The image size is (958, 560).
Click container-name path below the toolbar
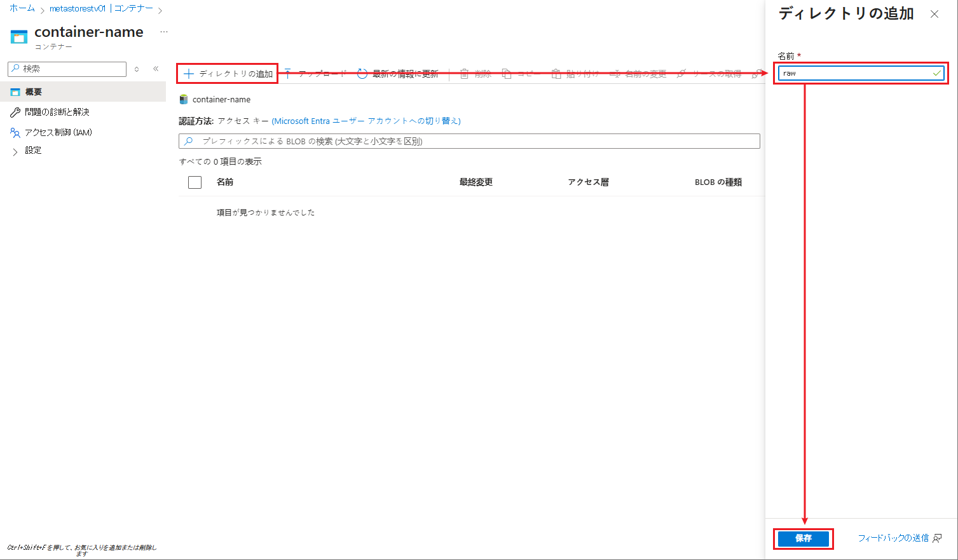(x=221, y=100)
